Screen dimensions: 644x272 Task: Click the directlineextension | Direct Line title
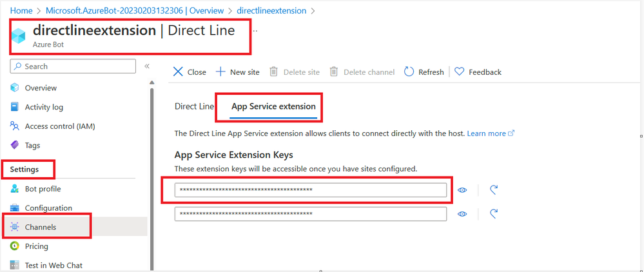click(133, 30)
